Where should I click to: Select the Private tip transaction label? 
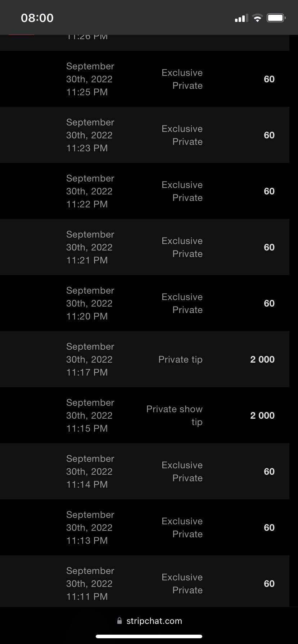[180, 359]
